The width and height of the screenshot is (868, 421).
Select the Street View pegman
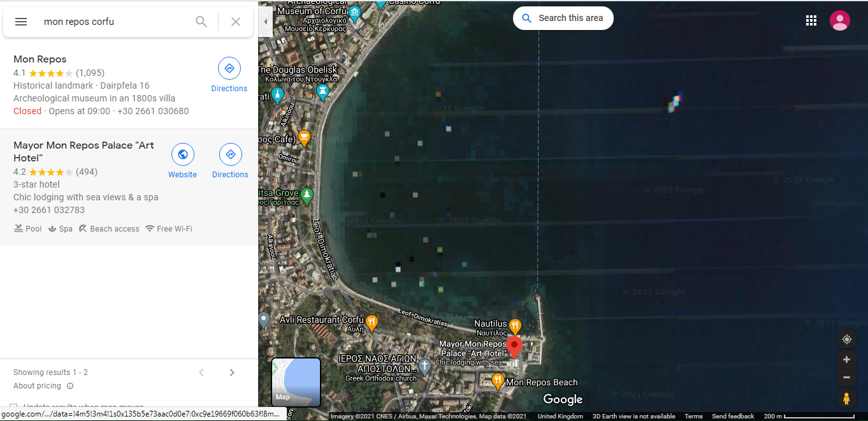[x=847, y=399]
